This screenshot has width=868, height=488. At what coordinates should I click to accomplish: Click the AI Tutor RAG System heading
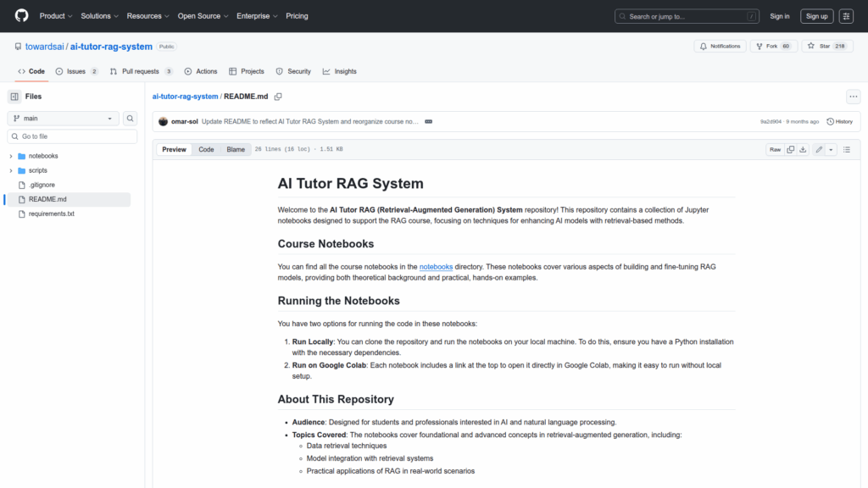pyautogui.click(x=350, y=184)
